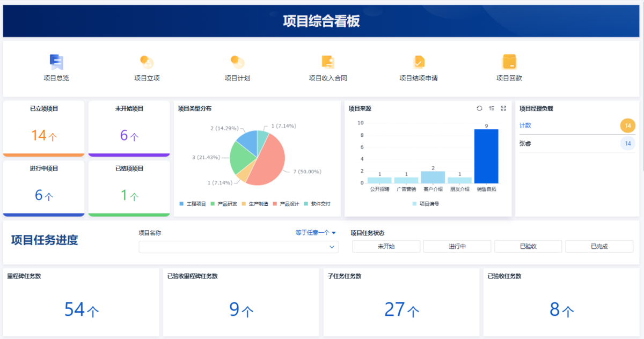Click the orange 14 count badge

628,126
